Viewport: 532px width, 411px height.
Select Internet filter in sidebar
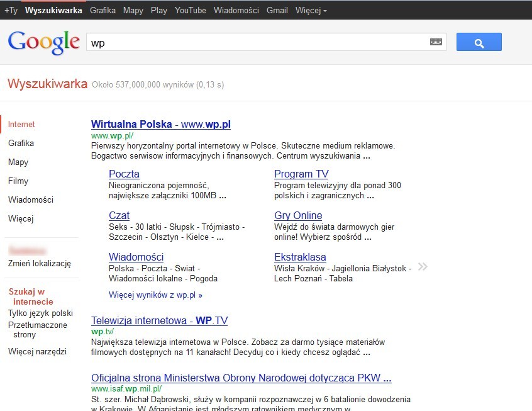click(x=21, y=125)
